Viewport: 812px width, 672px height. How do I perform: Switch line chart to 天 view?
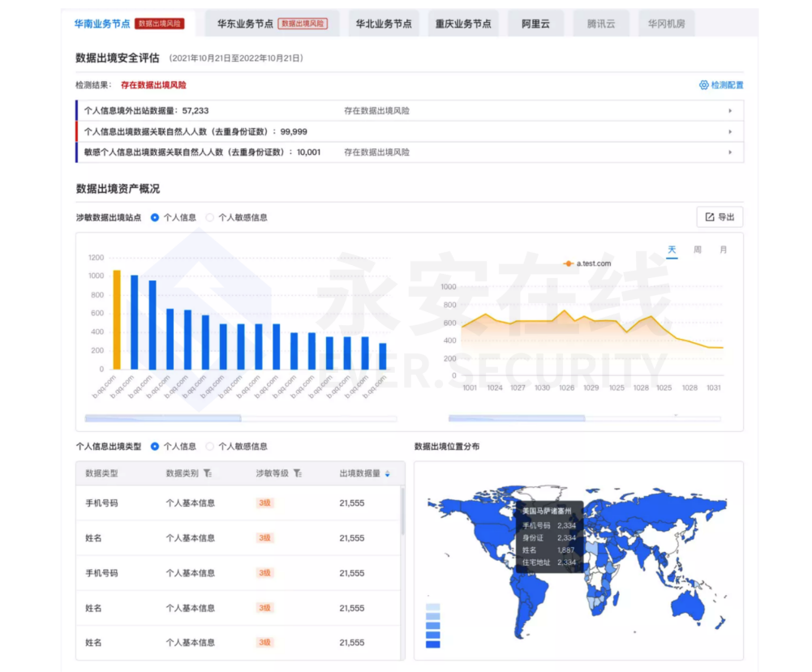click(672, 250)
